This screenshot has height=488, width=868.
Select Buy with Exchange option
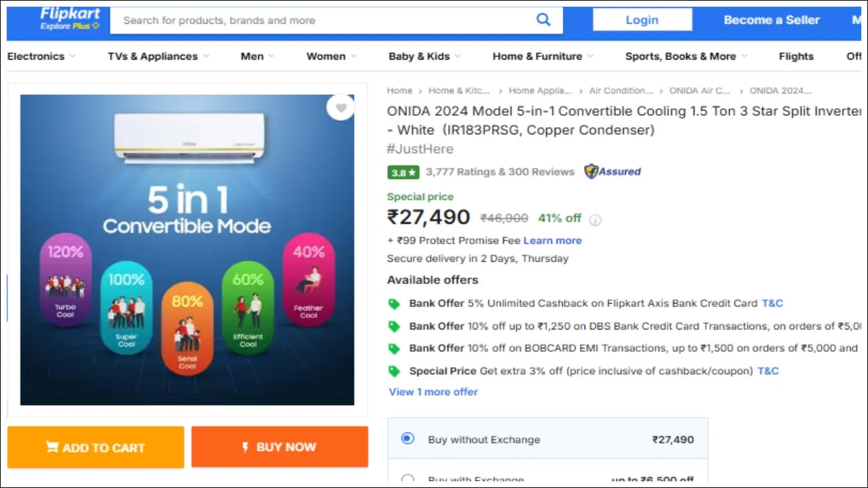pos(408,479)
